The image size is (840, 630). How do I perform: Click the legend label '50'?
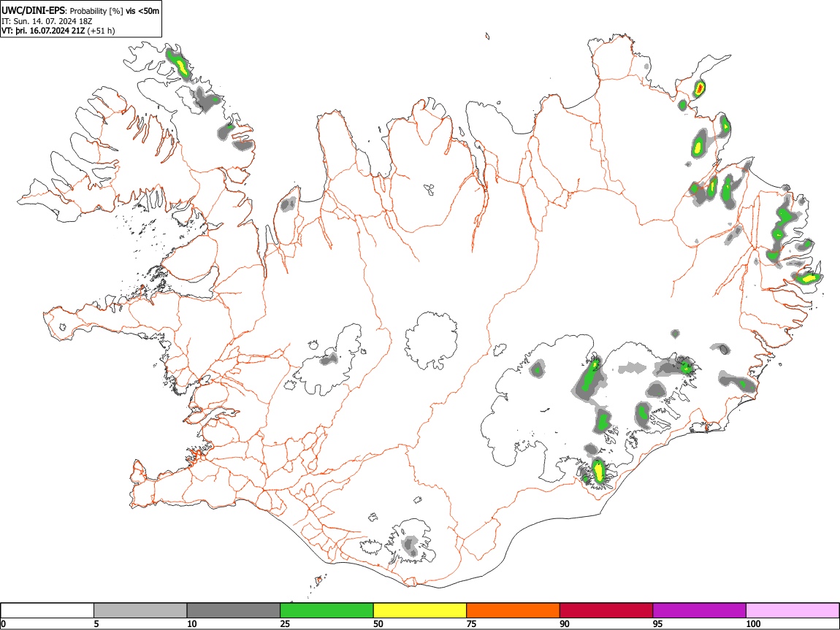pos(378,623)
